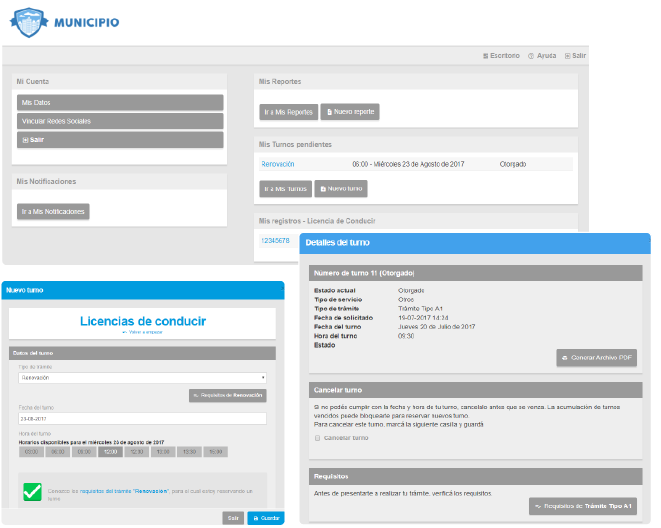The image size is (661, 528).
Task: Open Mis Datos in Mi Cuenta
Action: tap(120, 103)
